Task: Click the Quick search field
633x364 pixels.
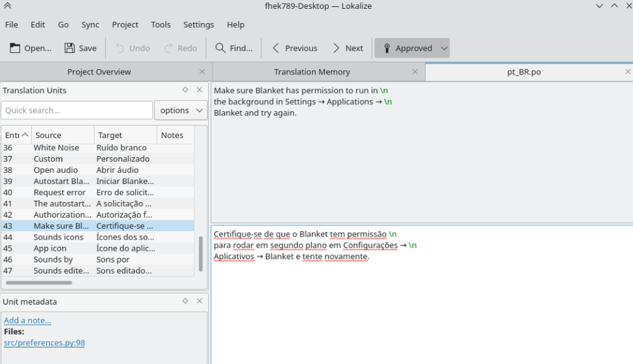Action: click(77, 110)
